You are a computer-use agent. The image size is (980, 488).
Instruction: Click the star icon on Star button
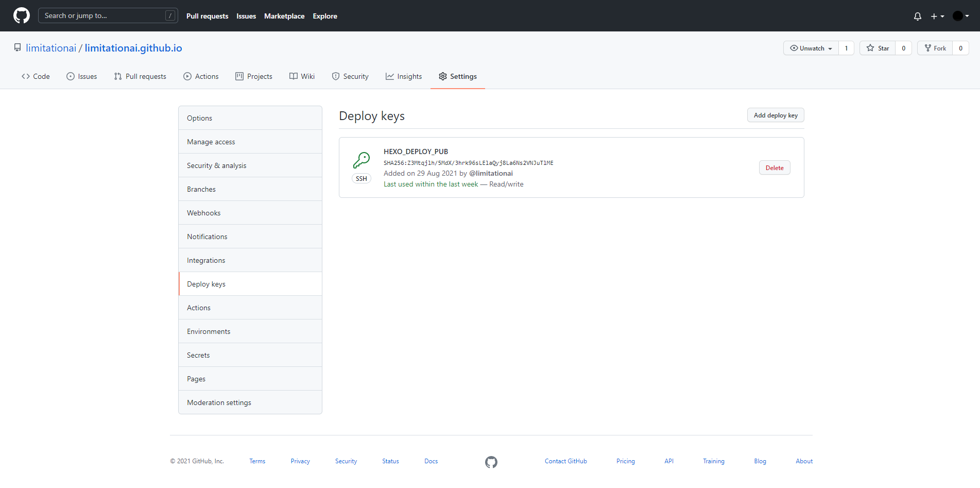coord(870,48)
